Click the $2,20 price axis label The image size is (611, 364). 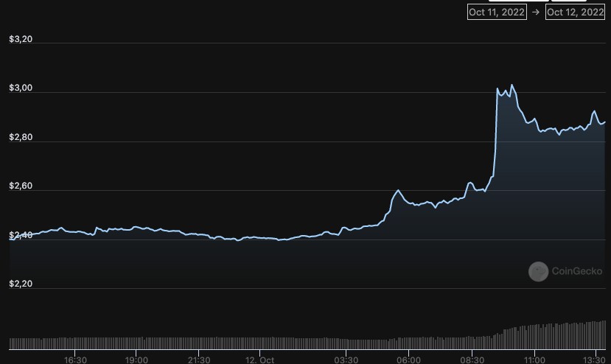[21, 284]
